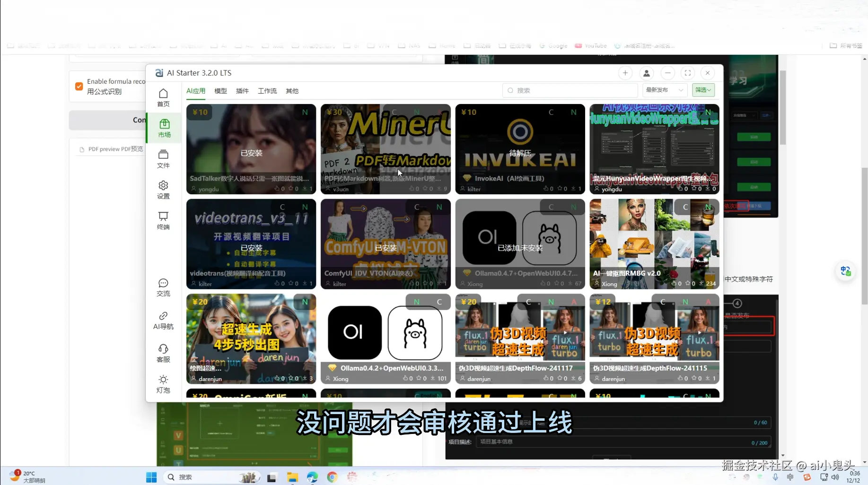This screenshot has width=868, height=485.
Task: Click the PDF preview PDF预览 label
Action: click(x=115, y=149)
